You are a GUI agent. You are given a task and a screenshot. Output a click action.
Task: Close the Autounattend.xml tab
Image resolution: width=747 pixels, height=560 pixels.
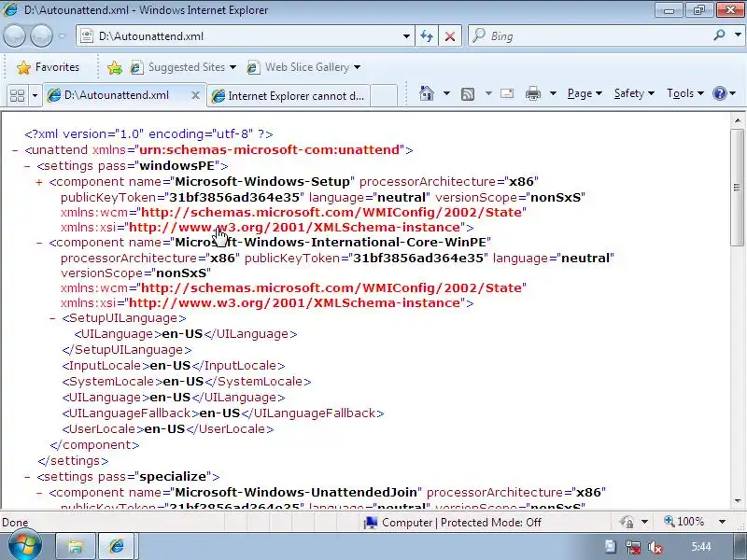tap(195, 95)
